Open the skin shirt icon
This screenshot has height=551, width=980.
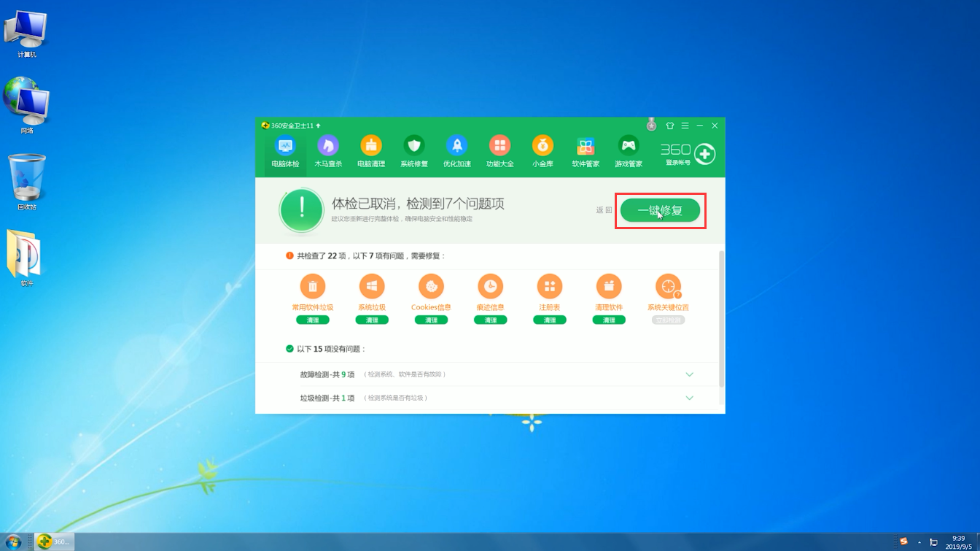[670, 126]
